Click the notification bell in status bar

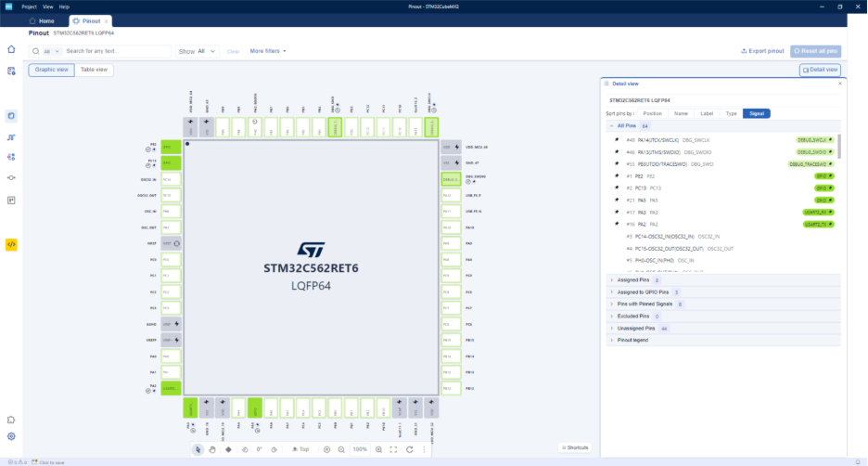[x=858, y=462]
